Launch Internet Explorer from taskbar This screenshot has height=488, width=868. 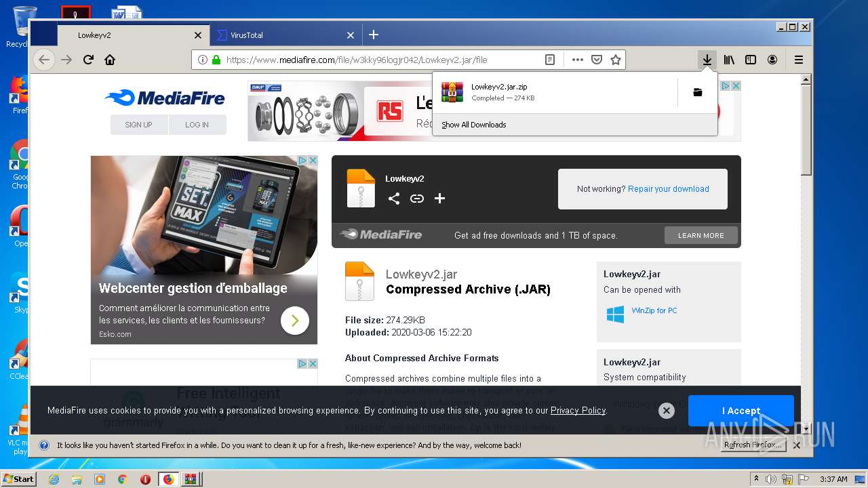coord(54,479)
